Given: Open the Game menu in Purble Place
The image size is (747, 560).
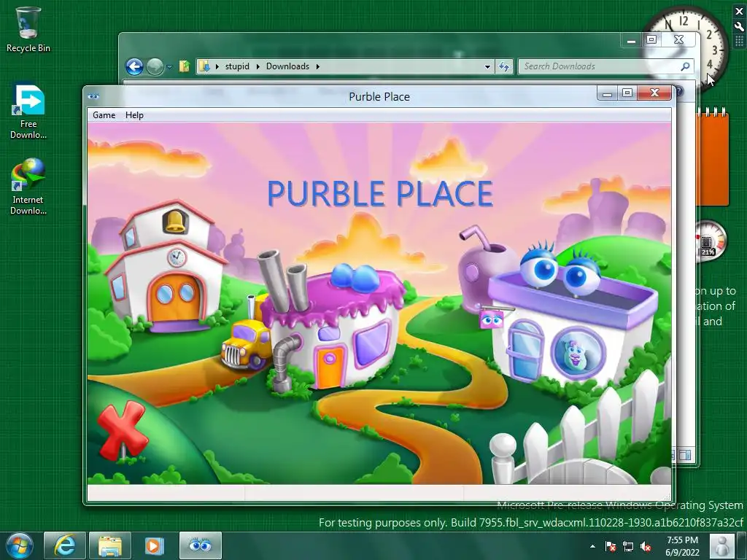Looking at the screenshot, I should pos(104,114).
